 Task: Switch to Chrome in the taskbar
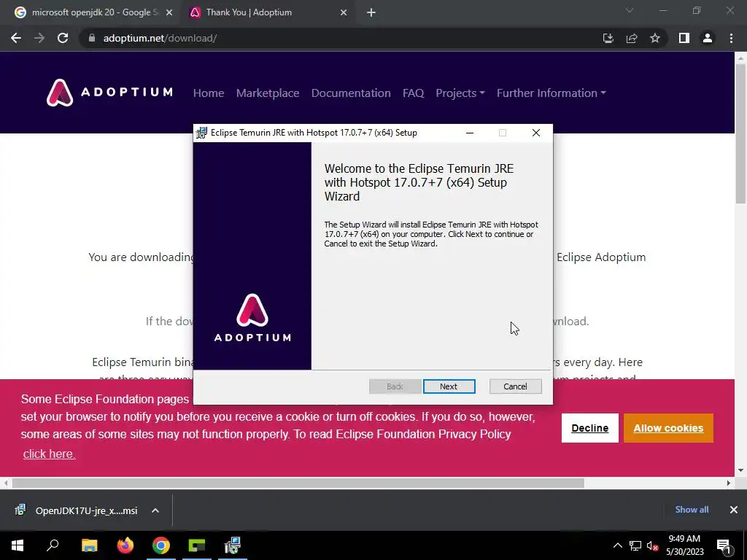[x=161, y=545]
